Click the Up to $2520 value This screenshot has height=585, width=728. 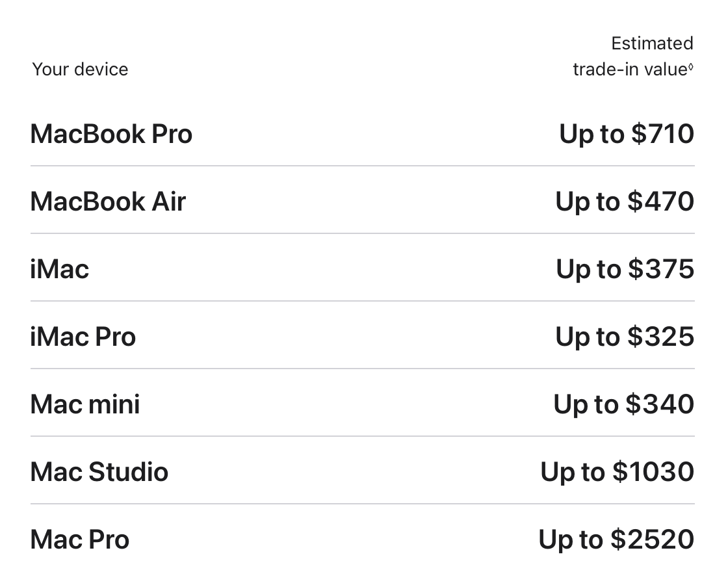616,539
